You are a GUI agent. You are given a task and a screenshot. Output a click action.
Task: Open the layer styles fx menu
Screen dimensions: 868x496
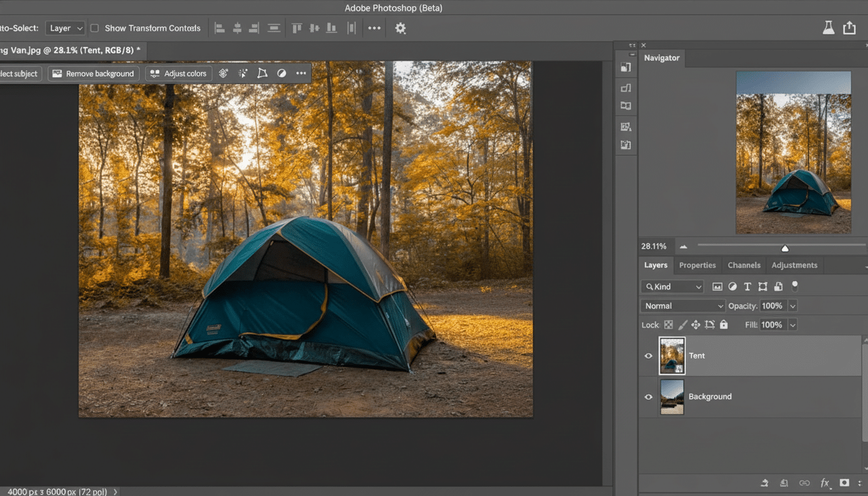point(825,482)
